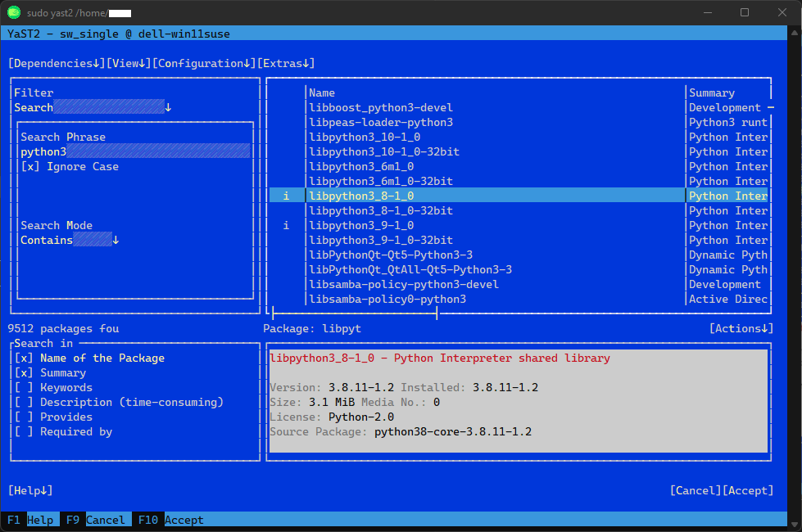Image resolution: width=802 pixels, height=532 pixels.
Task: Select package libpython3_9-1_0
Action: pyautogui.click(x=361, y=225)
